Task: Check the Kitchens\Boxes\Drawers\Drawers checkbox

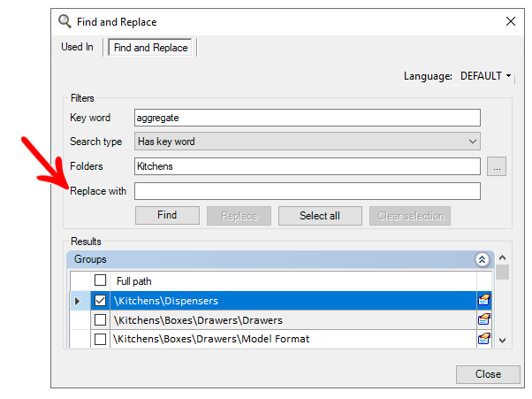Action: (101, 319)
